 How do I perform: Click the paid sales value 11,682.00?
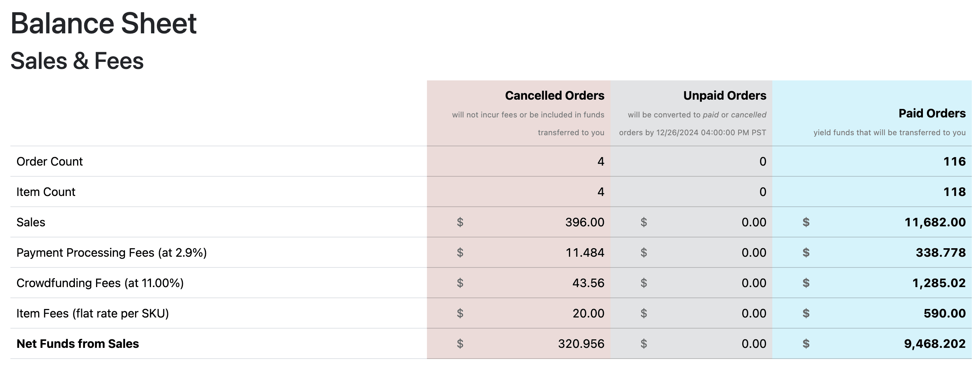(935, 222)
